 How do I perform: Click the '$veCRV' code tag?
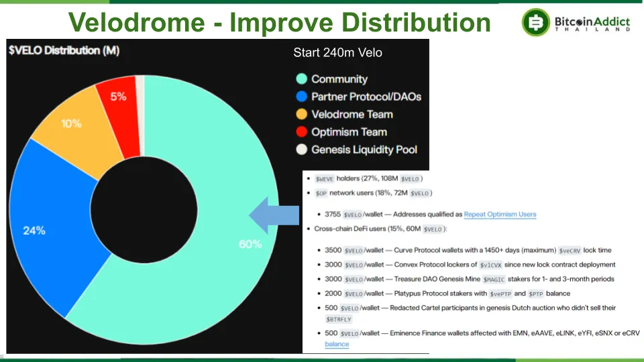point(570,250)
